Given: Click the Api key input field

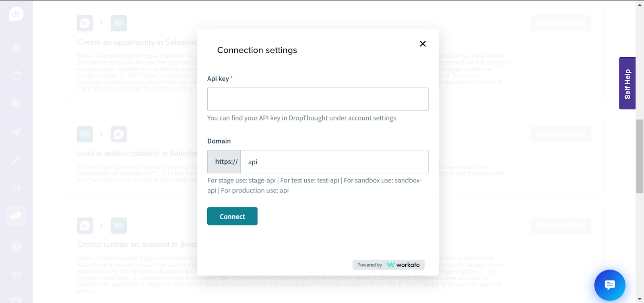Looking at the screenshot, I should [x=318, y=99].
